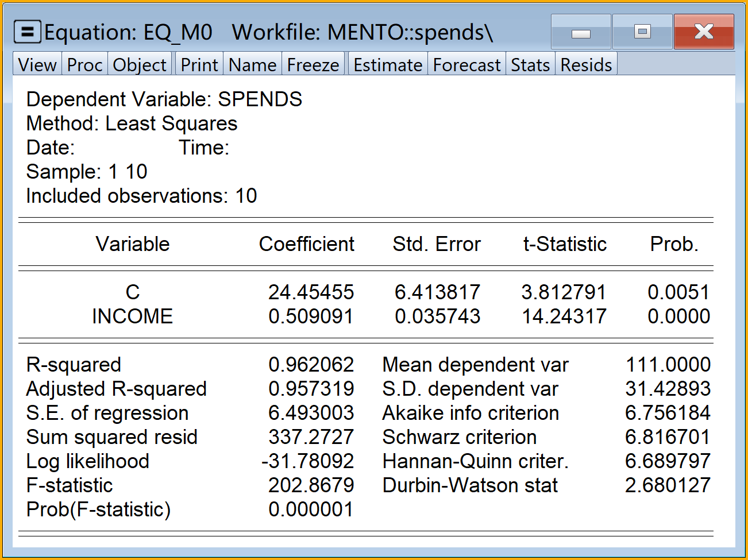Click the F-statistic value 202.8679
Screen dimensions: 748x560
pos(311,485)
